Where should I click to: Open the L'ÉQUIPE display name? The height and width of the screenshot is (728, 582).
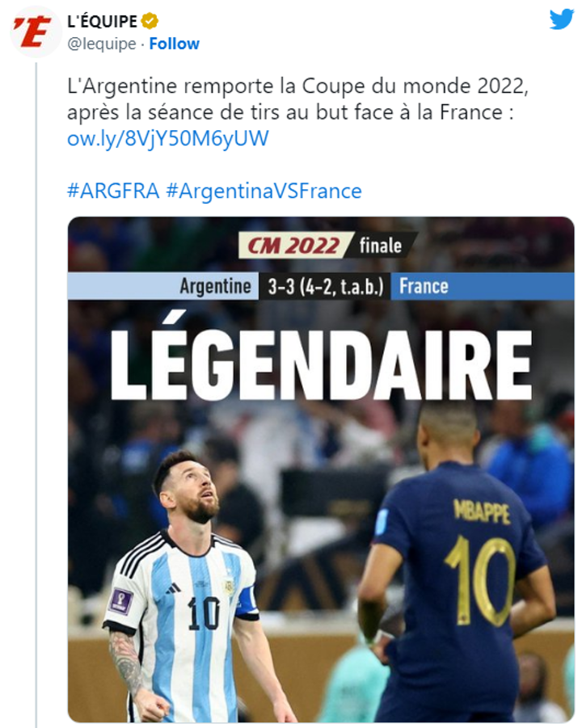click(102, 21)
